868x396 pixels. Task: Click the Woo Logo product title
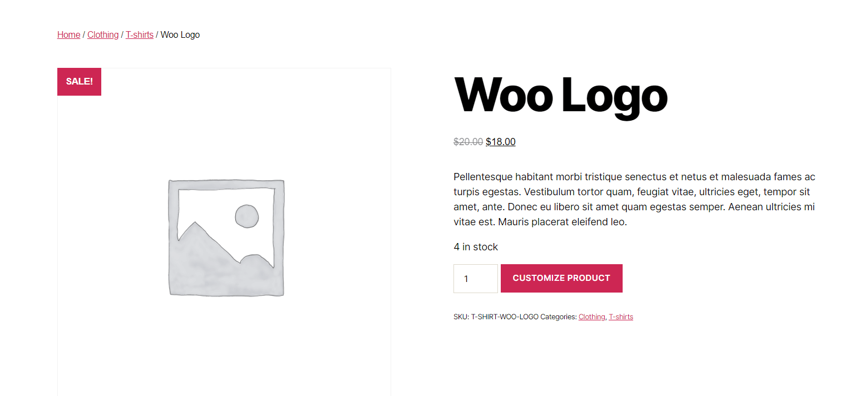pyautogui.click(x=560, y=96)
